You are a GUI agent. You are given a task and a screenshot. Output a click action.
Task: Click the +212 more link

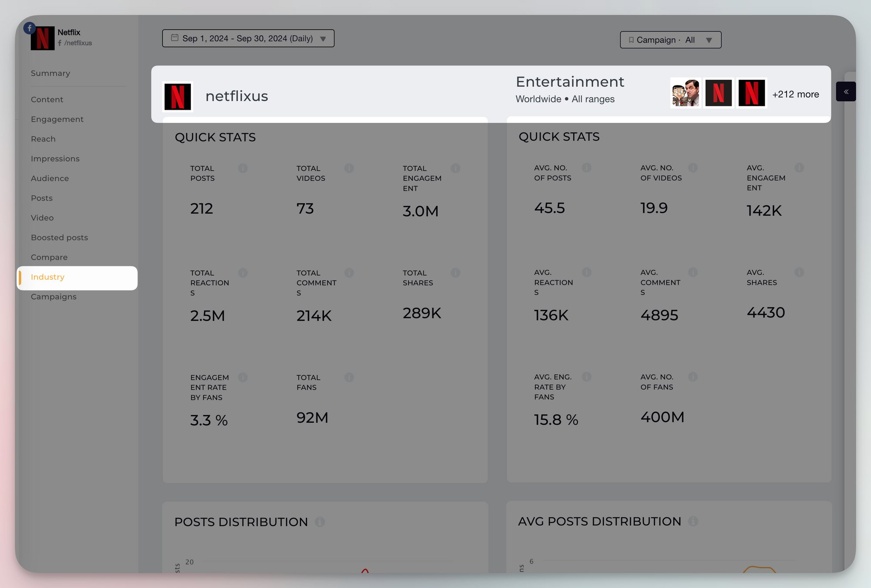(x=796, y=94)
